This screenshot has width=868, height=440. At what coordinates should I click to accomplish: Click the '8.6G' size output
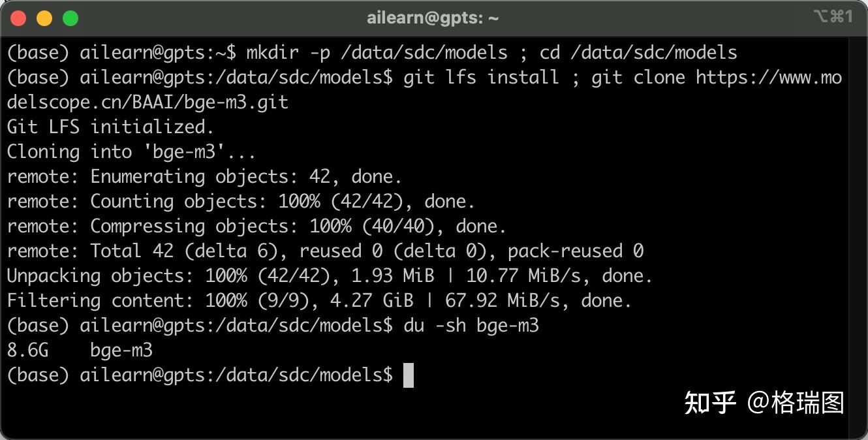click(x=28, y=351)
